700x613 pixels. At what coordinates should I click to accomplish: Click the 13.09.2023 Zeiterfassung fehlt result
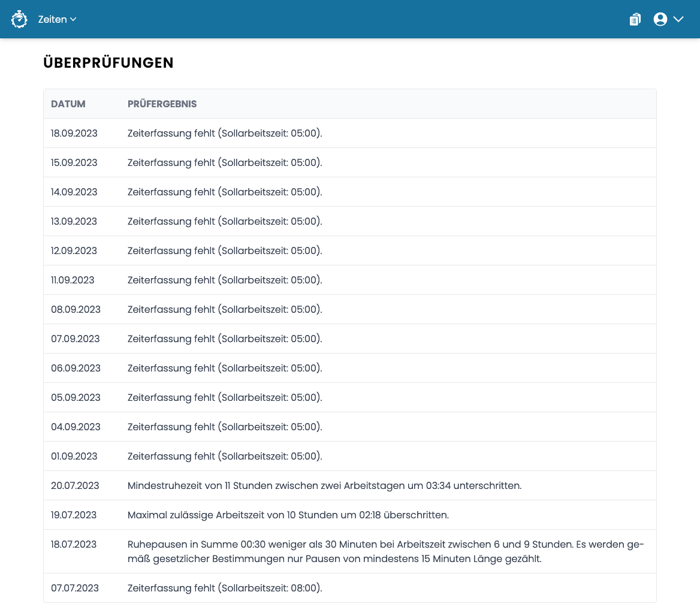(x=225, y=222)
